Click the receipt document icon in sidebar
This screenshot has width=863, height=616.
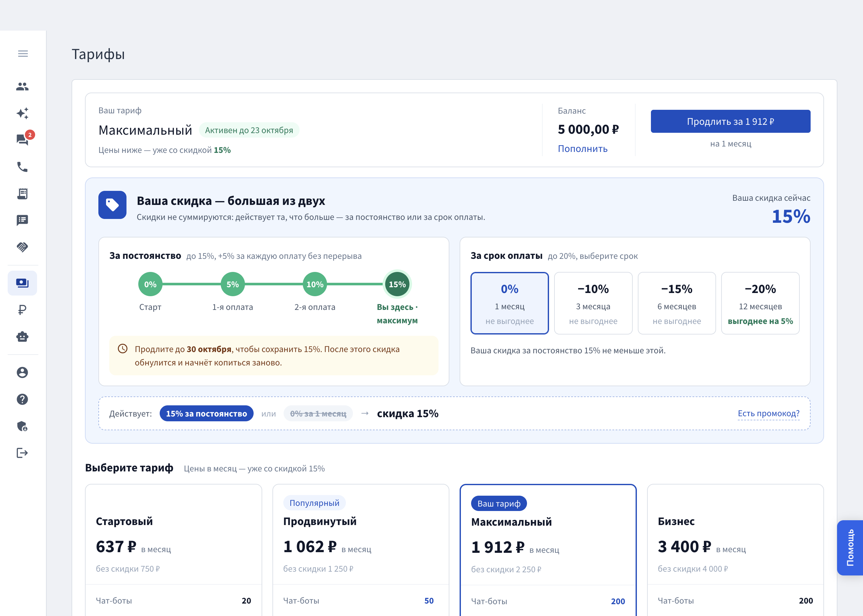22,194
